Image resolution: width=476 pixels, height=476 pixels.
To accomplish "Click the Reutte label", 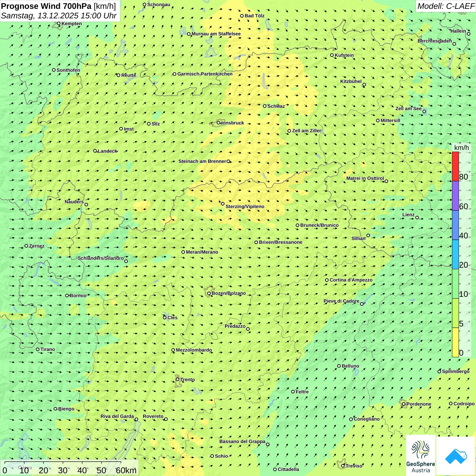I will coord(129,75).
